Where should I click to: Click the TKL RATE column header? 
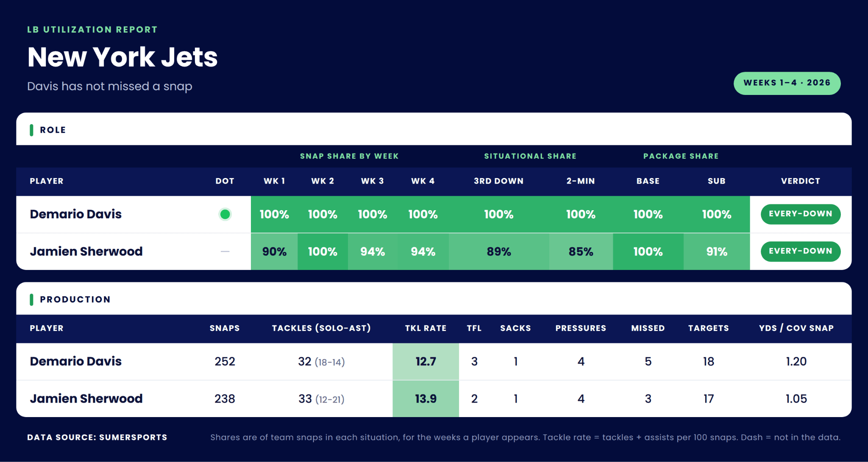click(x=426, y=328)
